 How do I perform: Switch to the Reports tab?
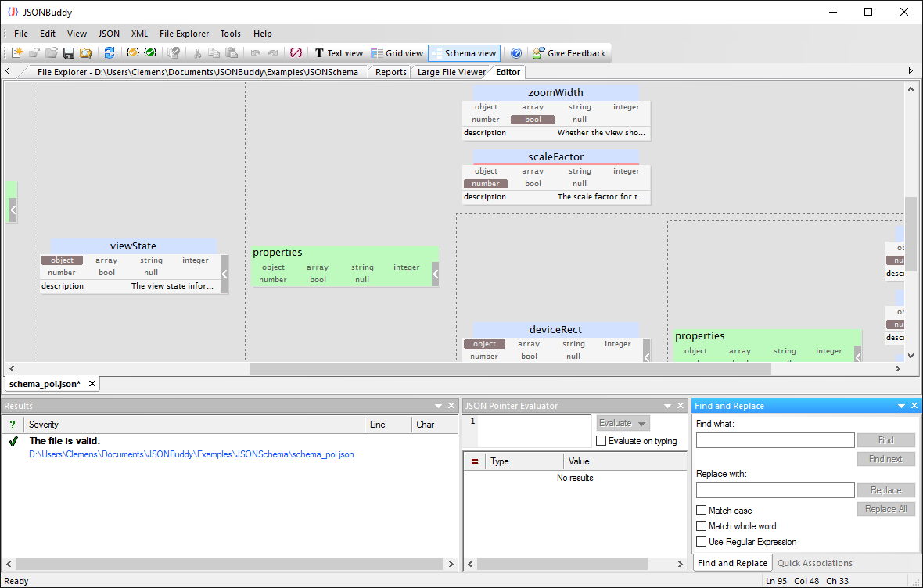pos(389,71)
